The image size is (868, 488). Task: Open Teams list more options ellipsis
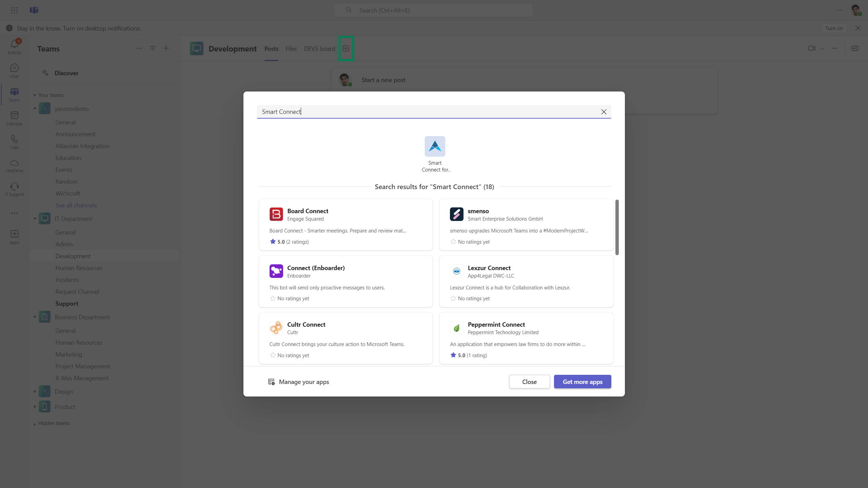[x=139, y=48]
